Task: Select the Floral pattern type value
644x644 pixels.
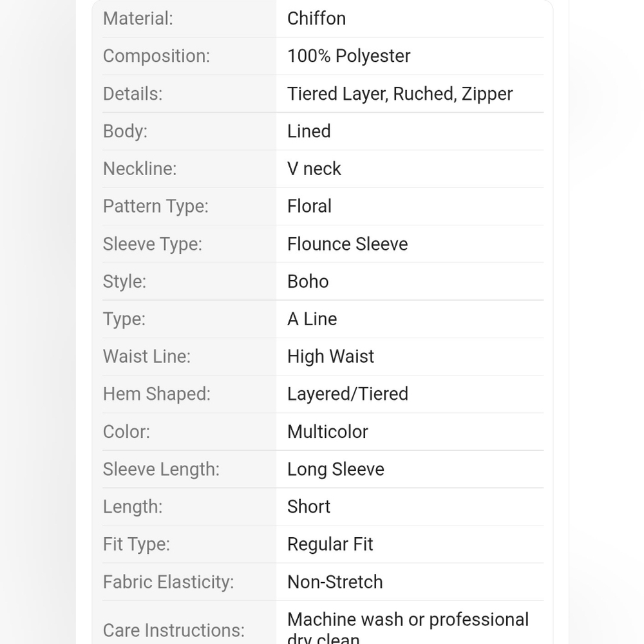Action: tap(309, 206)
